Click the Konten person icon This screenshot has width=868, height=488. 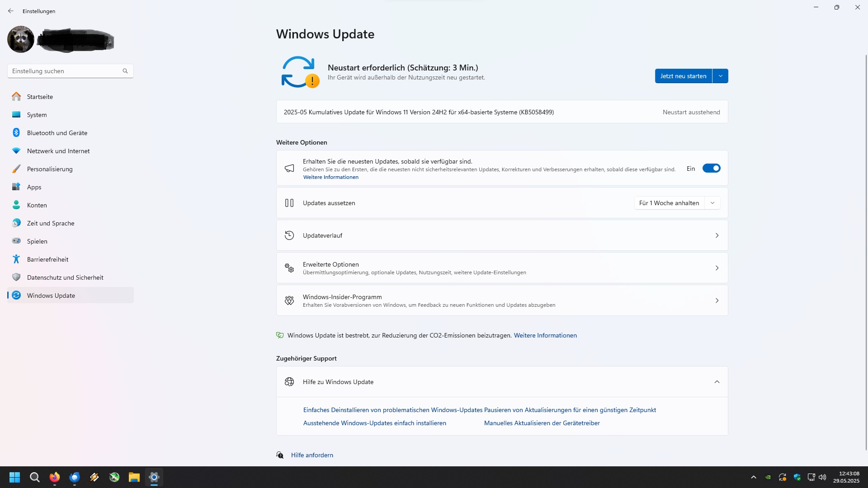tap(16, 205)
